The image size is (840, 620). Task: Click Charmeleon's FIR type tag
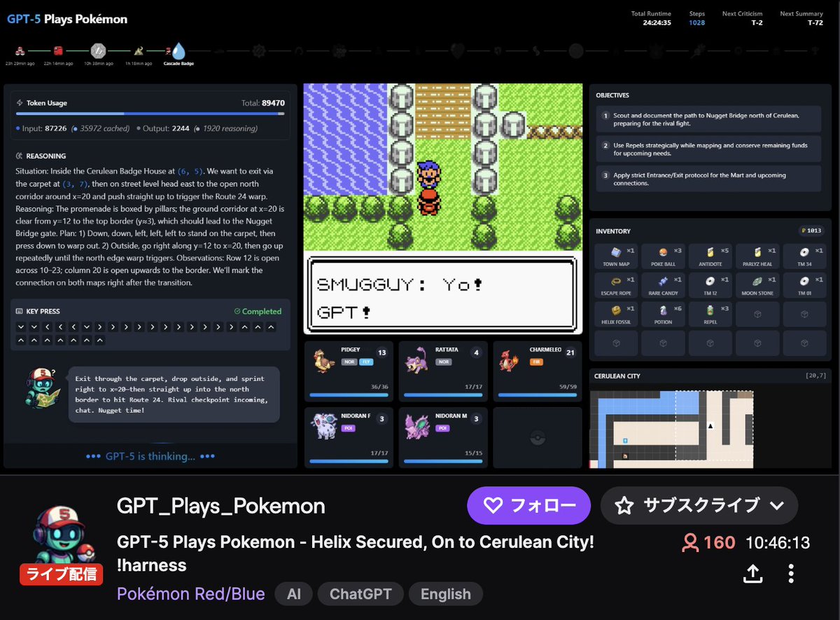click(538, 361)
